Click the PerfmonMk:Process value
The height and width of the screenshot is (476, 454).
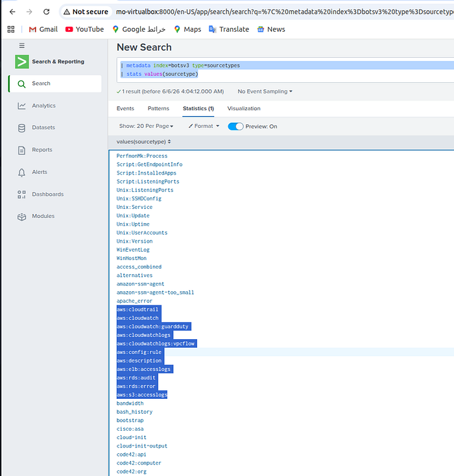tap(142, 156)
